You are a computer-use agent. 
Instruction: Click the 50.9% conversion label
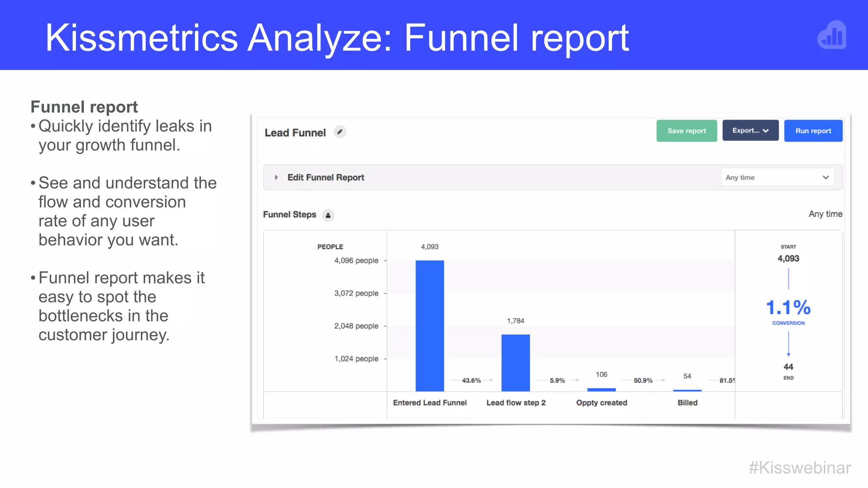click(x=643, y=380)
